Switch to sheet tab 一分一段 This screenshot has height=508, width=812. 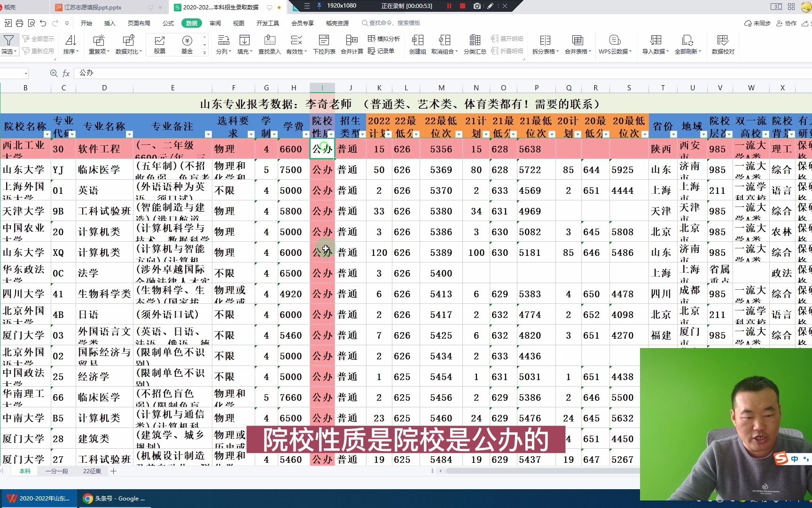pyautogui.click(x=57, y=471)
